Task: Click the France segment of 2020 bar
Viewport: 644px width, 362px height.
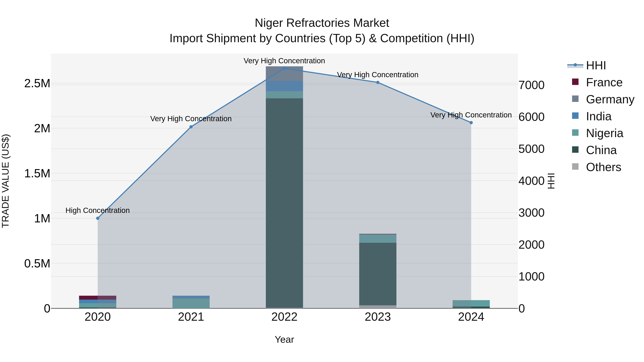Action: (98, 297)
